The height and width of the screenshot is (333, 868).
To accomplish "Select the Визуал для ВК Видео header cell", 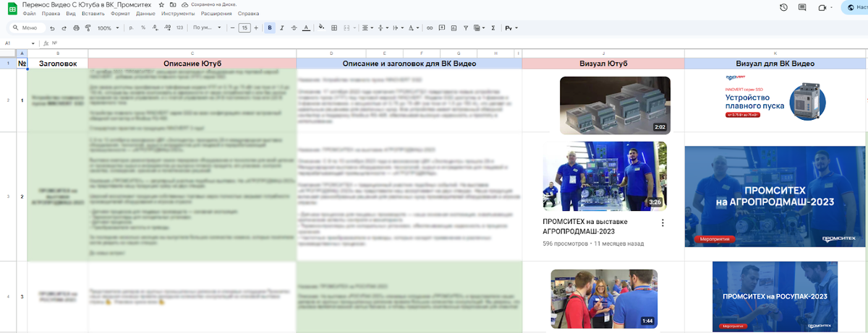I will pyautogui.click(x=775, y=64).
